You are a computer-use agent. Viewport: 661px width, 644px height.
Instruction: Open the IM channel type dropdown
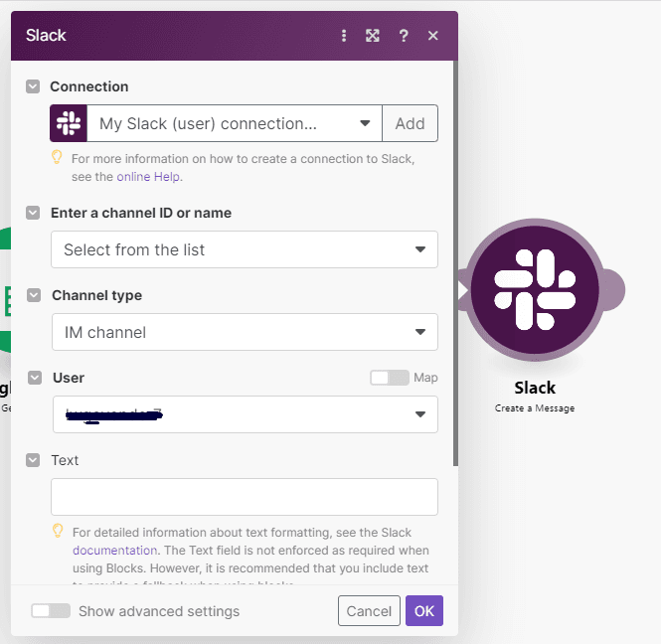pos(244,332)
